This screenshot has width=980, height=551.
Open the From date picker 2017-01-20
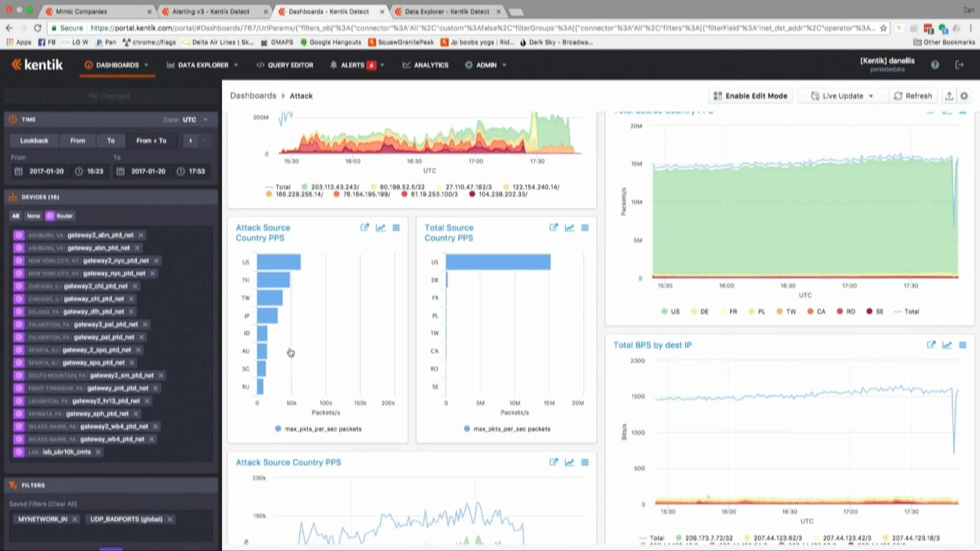tap(40, 171)
